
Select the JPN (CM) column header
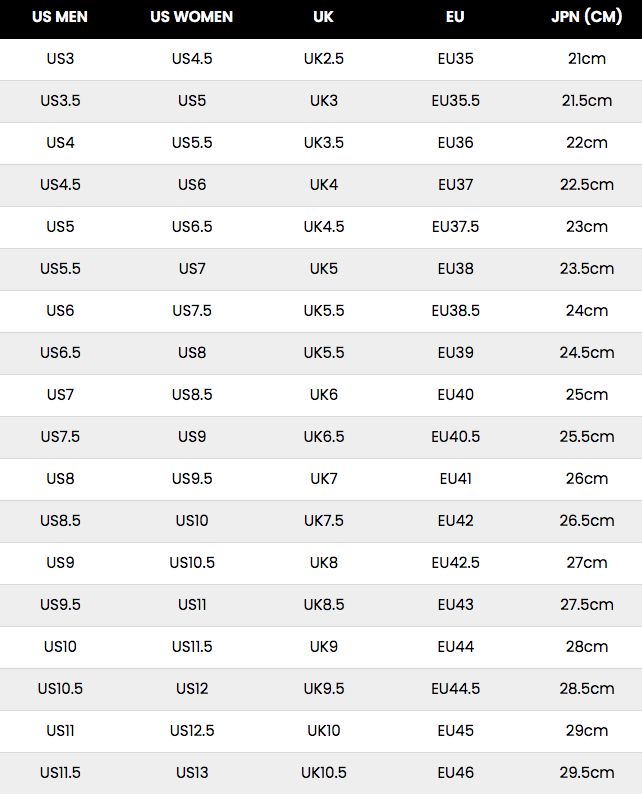pos(587,17)
